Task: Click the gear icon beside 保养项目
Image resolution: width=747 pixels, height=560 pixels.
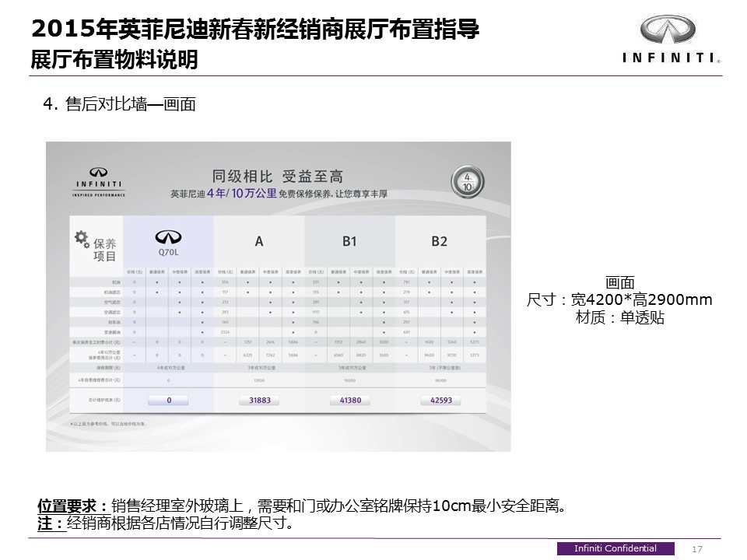Action: [81, 238]
